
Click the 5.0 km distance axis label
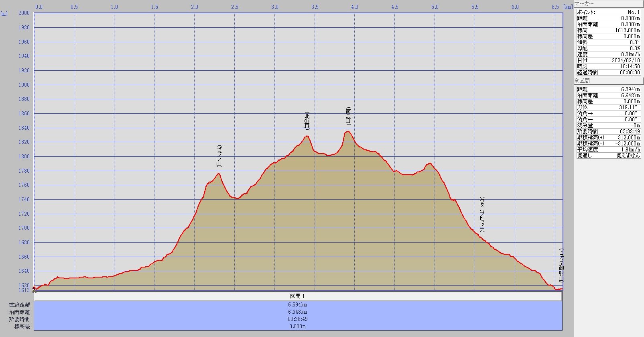tap(435, 7)
